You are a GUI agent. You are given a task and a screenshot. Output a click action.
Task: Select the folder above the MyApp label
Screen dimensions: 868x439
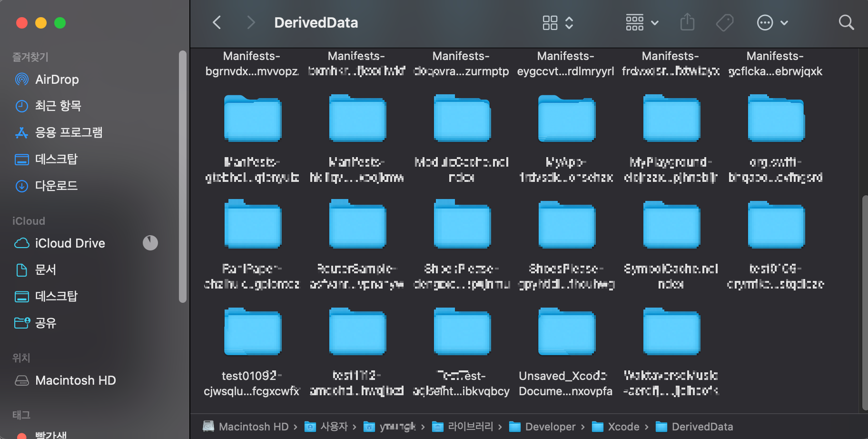pos(566,118)
